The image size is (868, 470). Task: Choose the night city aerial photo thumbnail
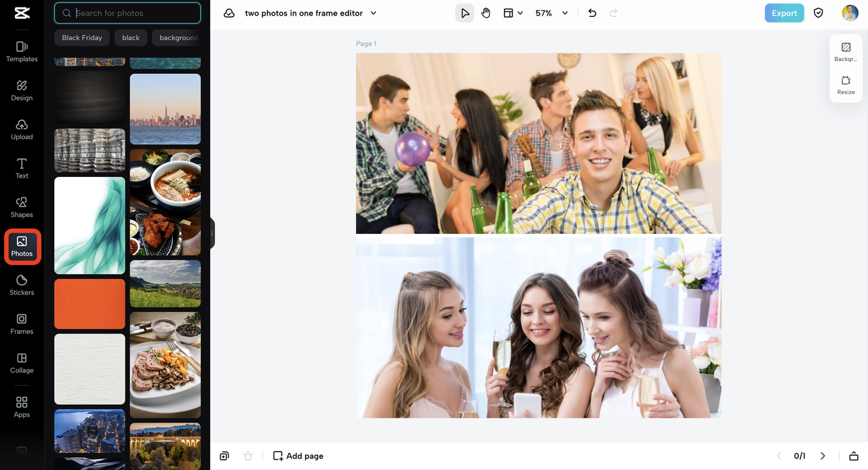coord(90,431)
